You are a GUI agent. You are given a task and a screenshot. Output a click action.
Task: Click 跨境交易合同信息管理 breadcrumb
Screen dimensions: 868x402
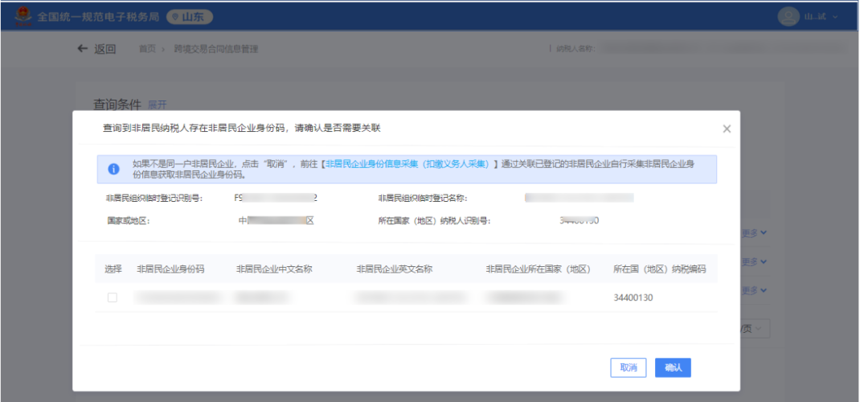[216, 49]
